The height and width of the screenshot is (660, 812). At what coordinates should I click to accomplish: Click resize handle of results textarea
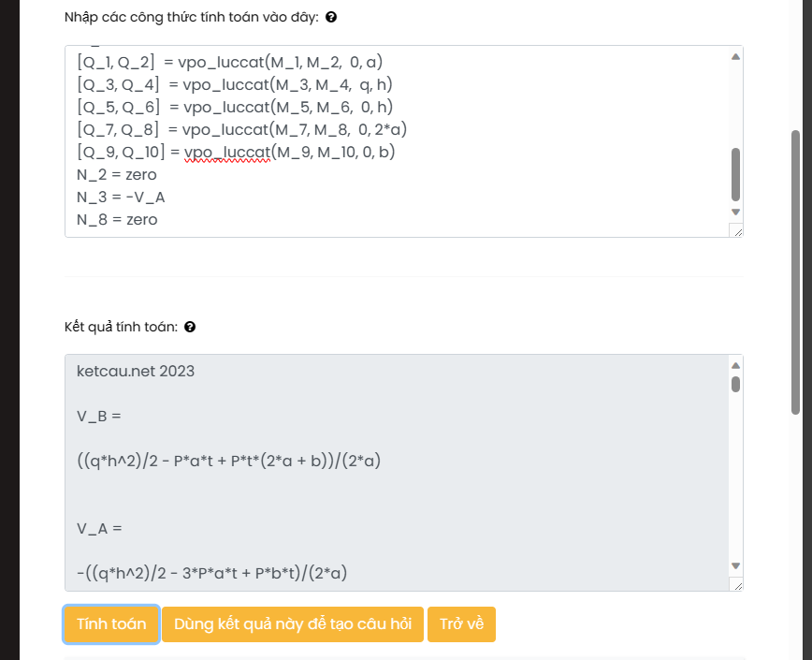(x=737, y=585)
